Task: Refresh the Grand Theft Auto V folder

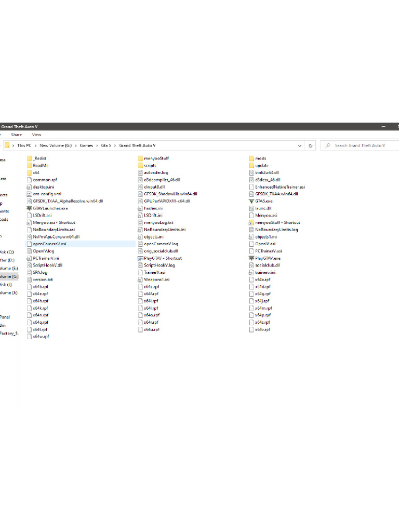Action: pyautogui.click(x=310, y=145)
